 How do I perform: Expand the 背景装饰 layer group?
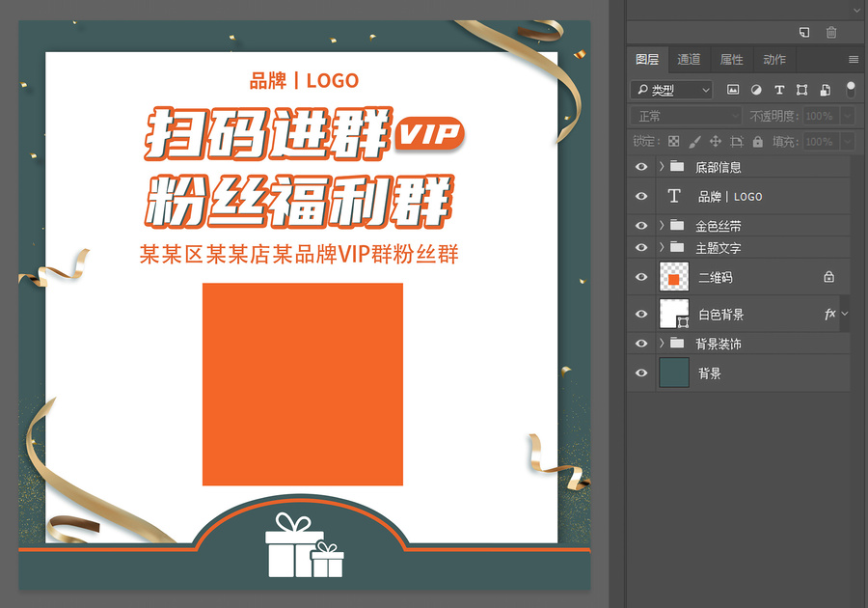click(662, 343)
